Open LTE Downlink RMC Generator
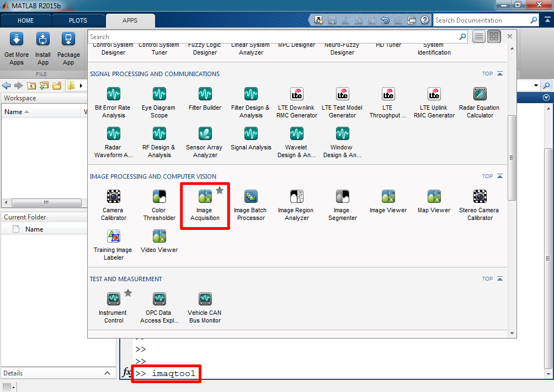This screenshot has width=554, height=392. pyautogui.click(x=296, y=103)
